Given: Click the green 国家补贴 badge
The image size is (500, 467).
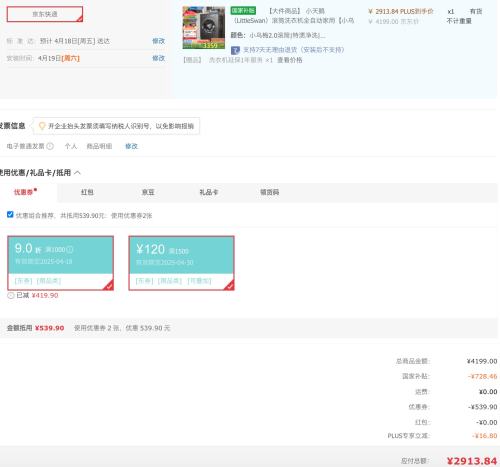Looking at the screenshot, I should point(243,11).
